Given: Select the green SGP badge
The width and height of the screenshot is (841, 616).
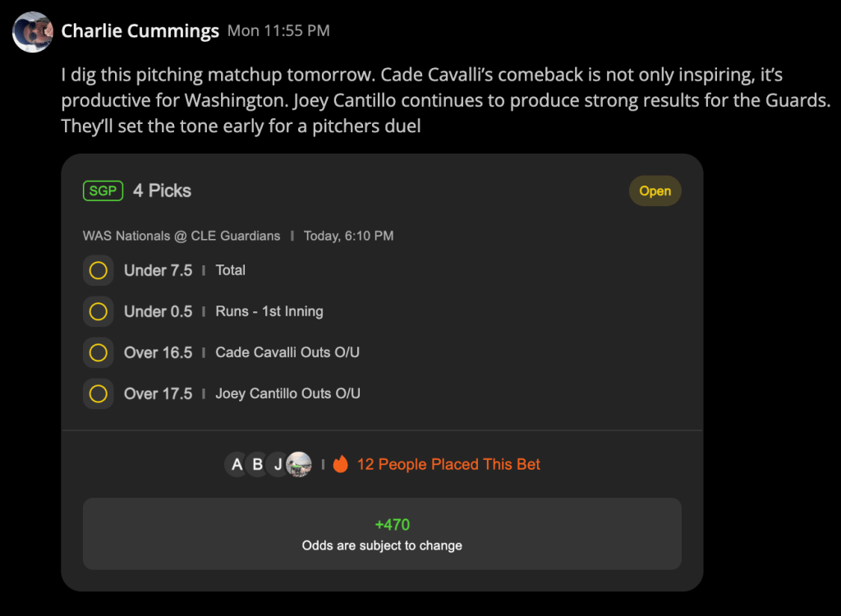Looking at the screenshot, I should (x=103, y=191).
